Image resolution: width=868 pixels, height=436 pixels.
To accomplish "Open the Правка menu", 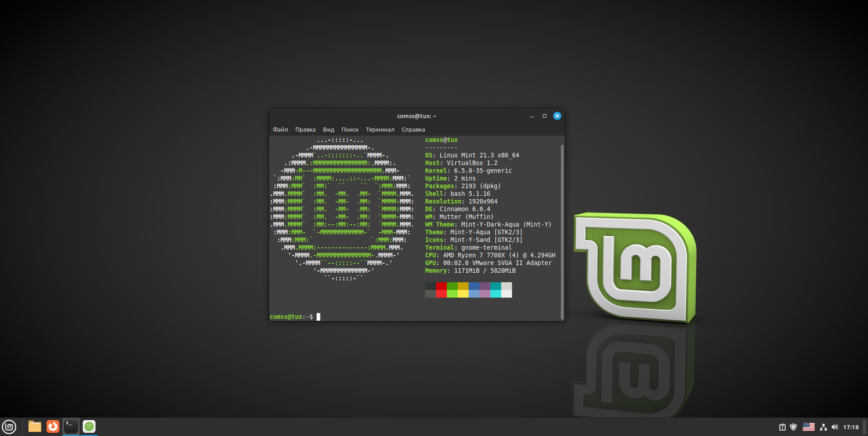I will [306, 130].
